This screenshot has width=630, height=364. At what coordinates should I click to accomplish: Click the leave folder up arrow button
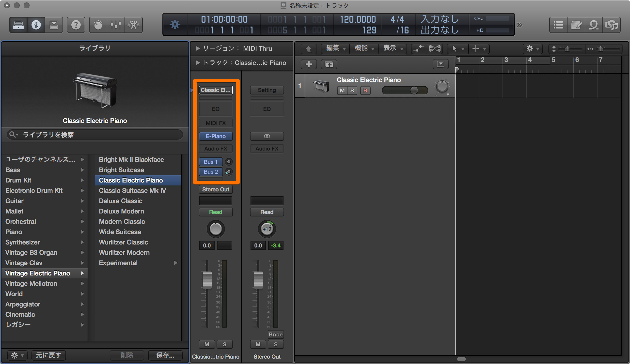pyautogui.click(x=309, y=49)
